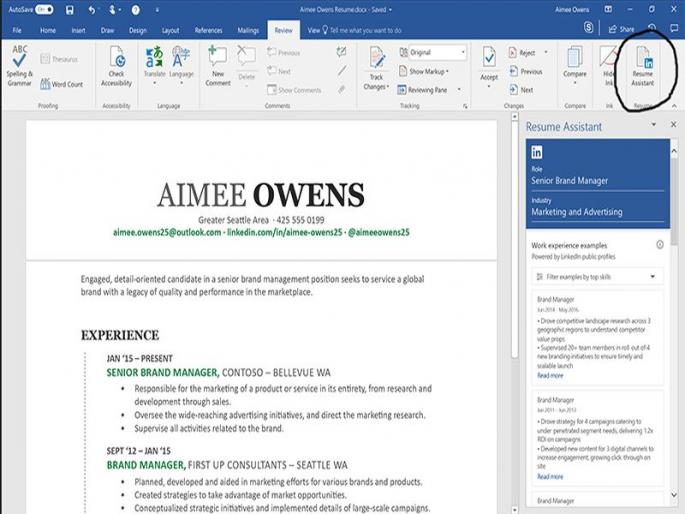Image resolution: width=685 pixels, height=514 pixels.
Task: Run Check Accessibility
Action: pos(116,66)
